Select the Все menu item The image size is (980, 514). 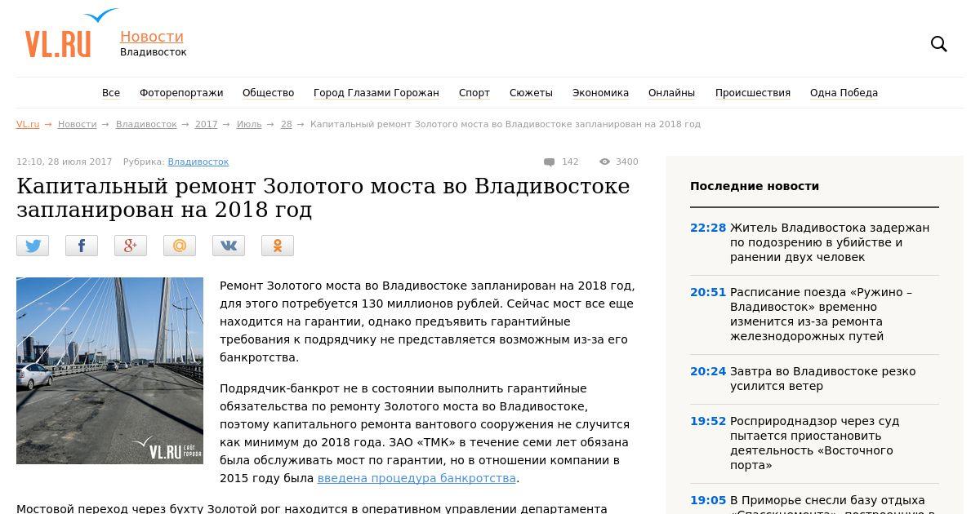[x=111, y=93]
